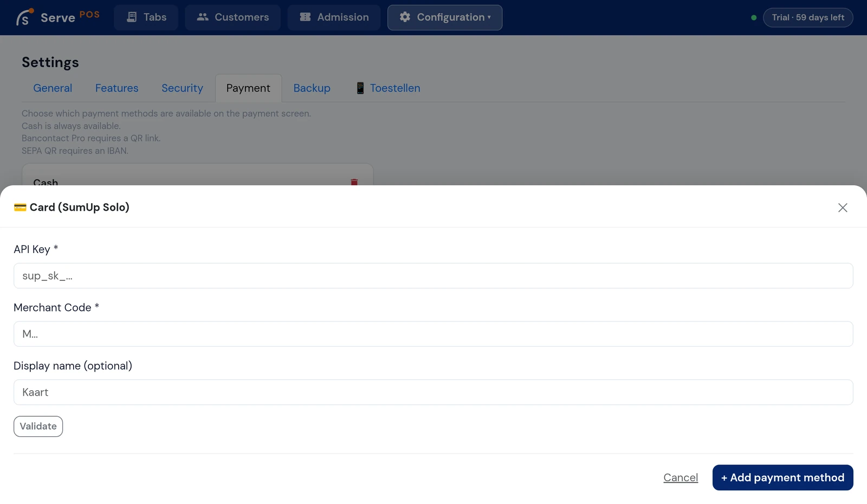Open the Security settings tab
The height and width of the screenshot is (504, 867).
182,88
